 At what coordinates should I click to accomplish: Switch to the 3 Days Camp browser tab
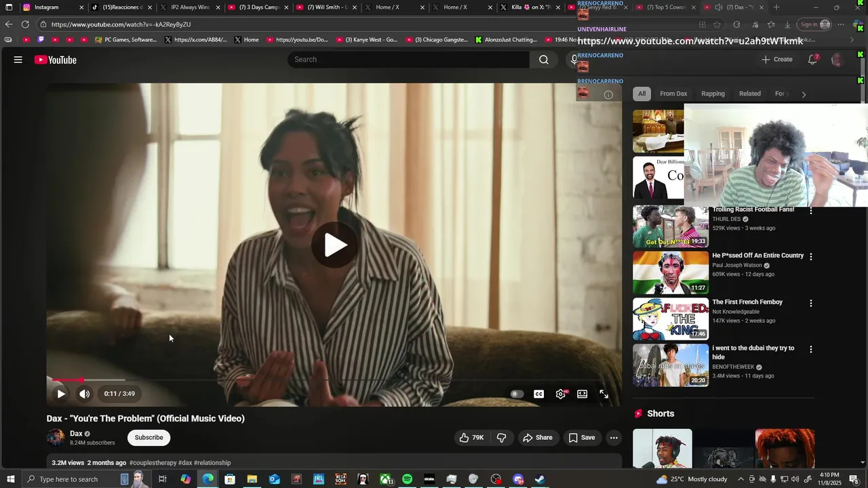pyautogui.click(x=258, y=7)
